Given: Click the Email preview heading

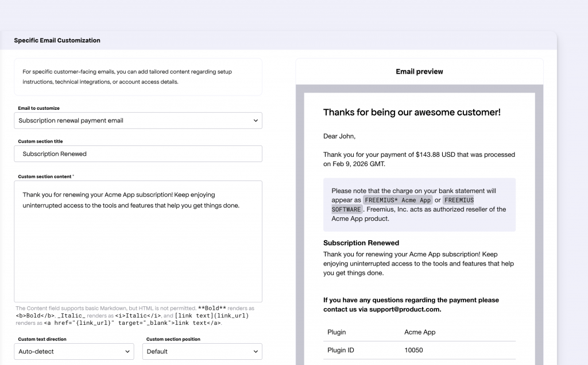Looking at the screenshot, I should (x=419, y=71).
